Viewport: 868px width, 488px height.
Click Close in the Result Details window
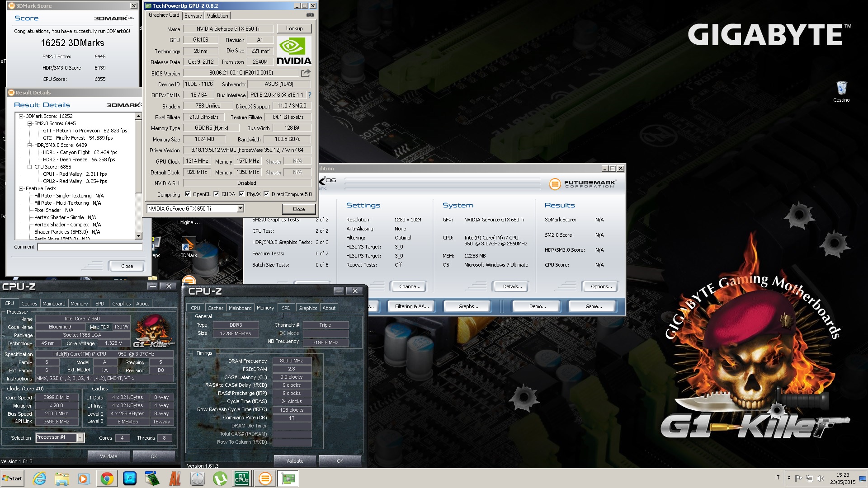[127, 266]
